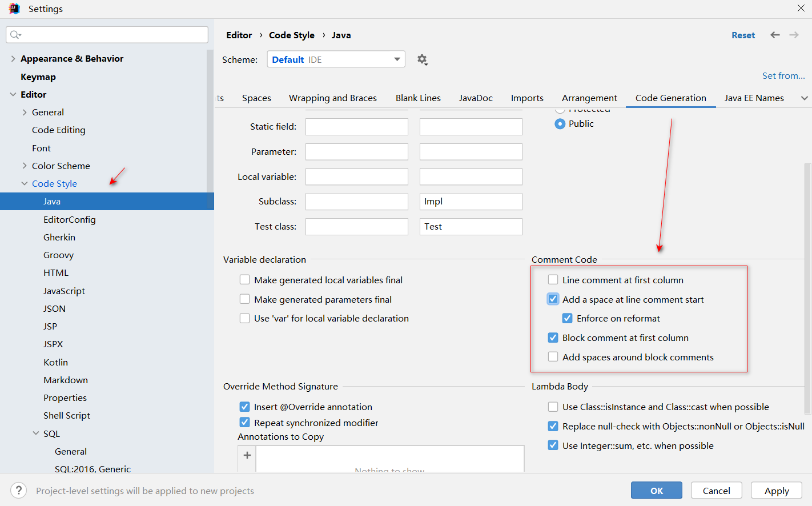Viewport: 812px width, 506px height.
Task: Click the plus icon under Annotations to Copy
Action: 247,455
